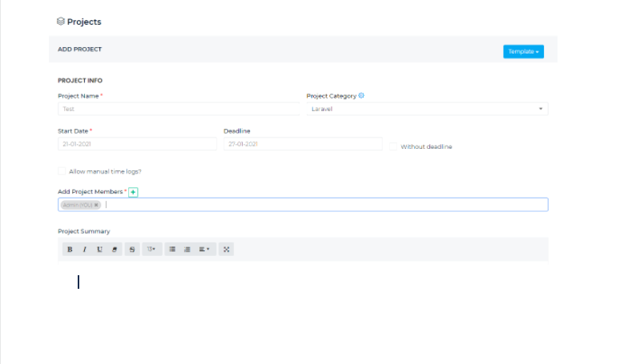The width and height of the screenshot is (636, 364).
Task: Expand editor to fullscreen mode
Action: coord(227,250)
